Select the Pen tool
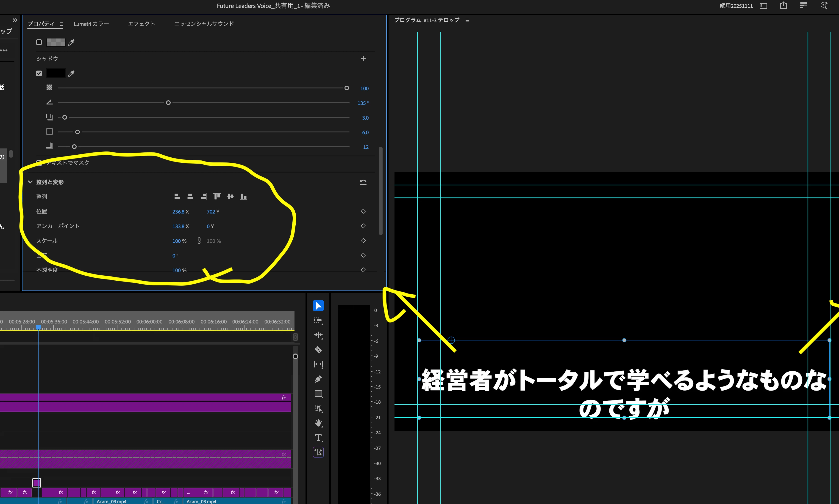This screenshot has height=504, width=839. 318,379
